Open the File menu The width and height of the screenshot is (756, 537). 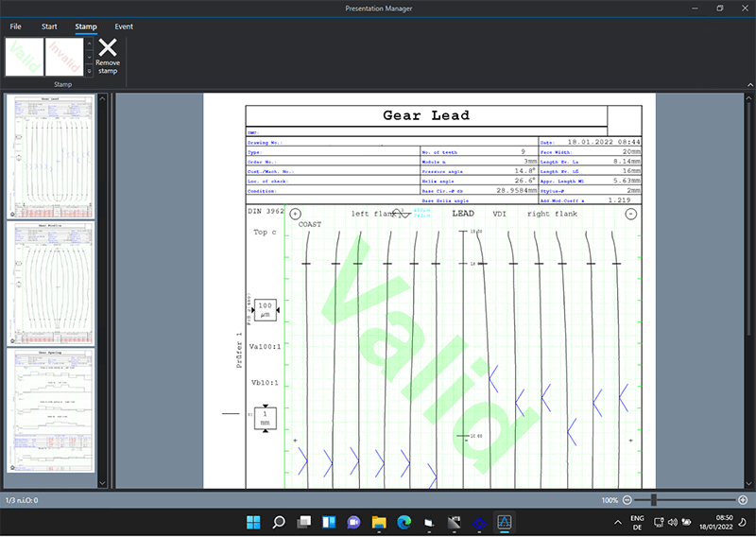(15, 26)
